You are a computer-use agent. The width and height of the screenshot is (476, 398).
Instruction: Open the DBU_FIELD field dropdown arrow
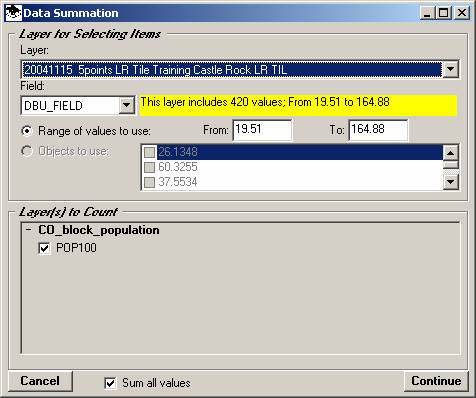click(x=126, y=105)
